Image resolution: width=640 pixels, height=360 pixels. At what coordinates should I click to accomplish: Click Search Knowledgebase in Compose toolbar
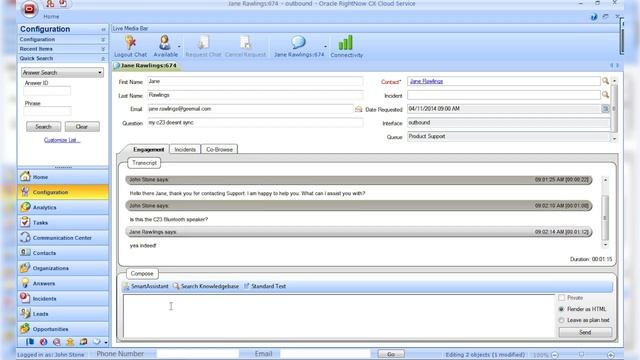click(x=206, y=286)
